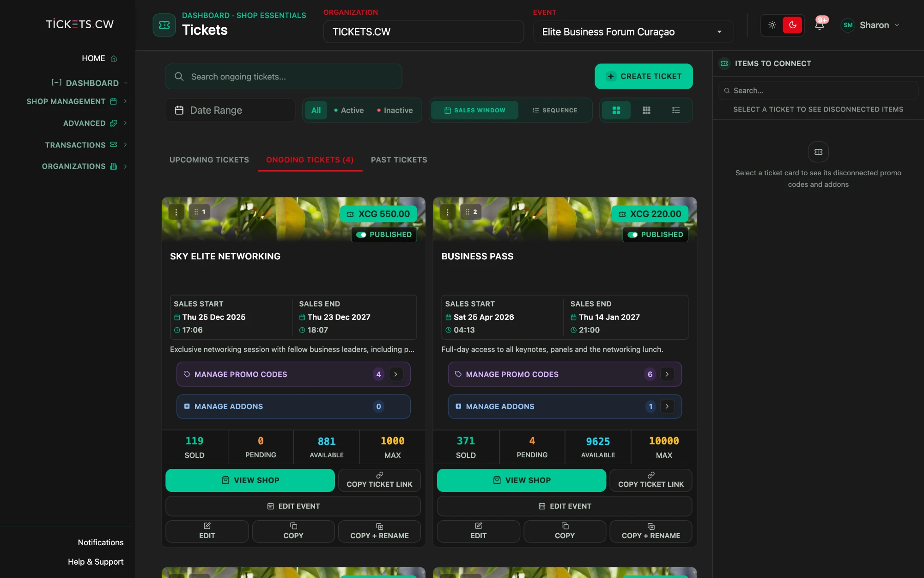The height and width of the screenshot is (578, 924).
Task: Grab Business Pass sequence handle
Action: 471,212
